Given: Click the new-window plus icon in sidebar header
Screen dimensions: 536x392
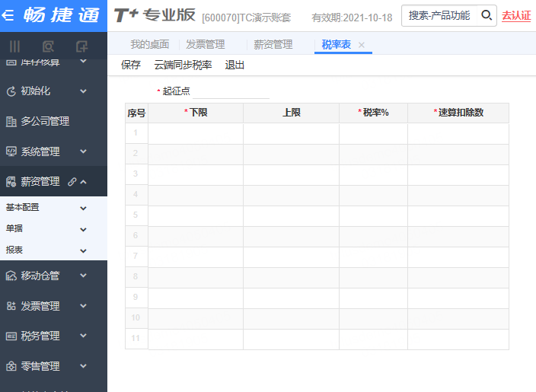Looking at the screenshot, I should click(81, 46).
